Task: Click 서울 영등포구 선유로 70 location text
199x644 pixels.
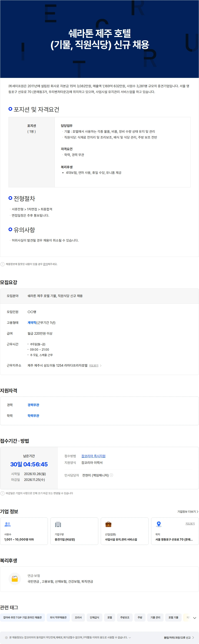Action: point(174,539)
